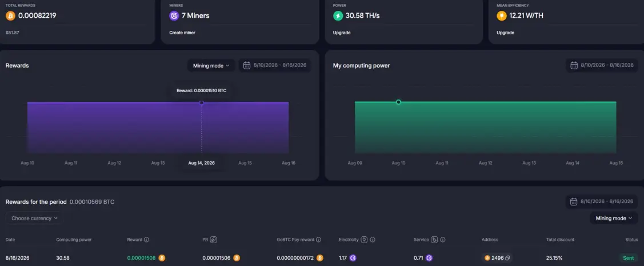Click the total discount value 25.15%
This screenshot has height=266, width=644.
(x=554, y=258)
